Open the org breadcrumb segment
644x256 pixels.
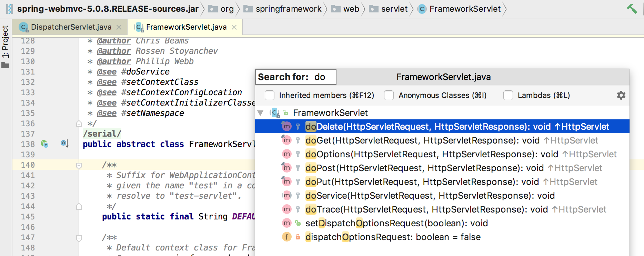[227, 9]
